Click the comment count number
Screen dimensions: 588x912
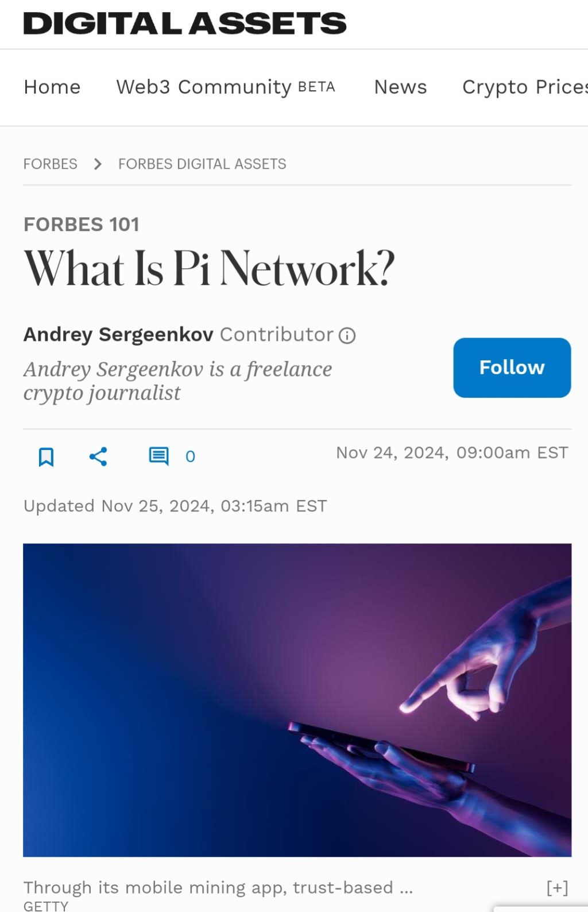point(190,457)
